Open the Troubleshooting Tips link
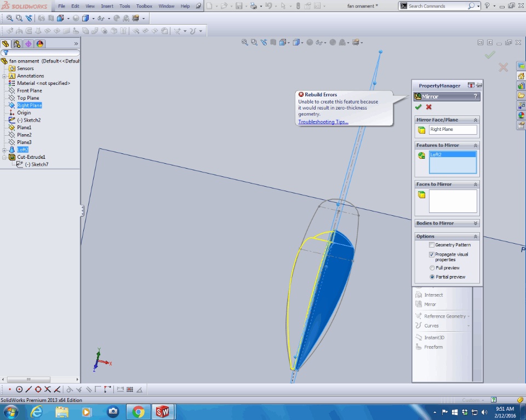Image resolution: width=526 pixels, height=420 pixels. [323, 122]
